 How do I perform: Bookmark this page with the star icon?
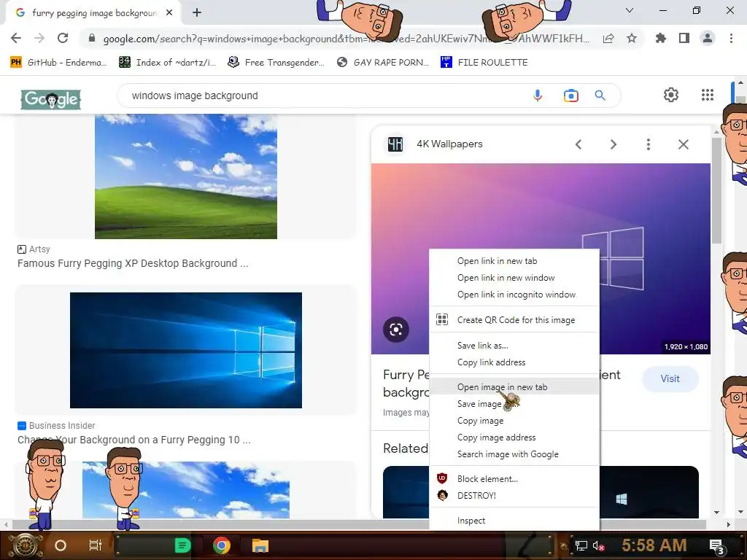coord(632,38)
